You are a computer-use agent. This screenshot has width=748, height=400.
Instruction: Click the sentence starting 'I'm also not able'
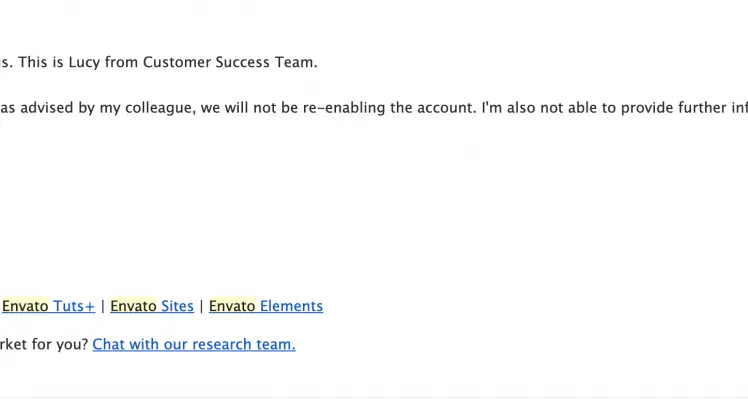[614, 108]
